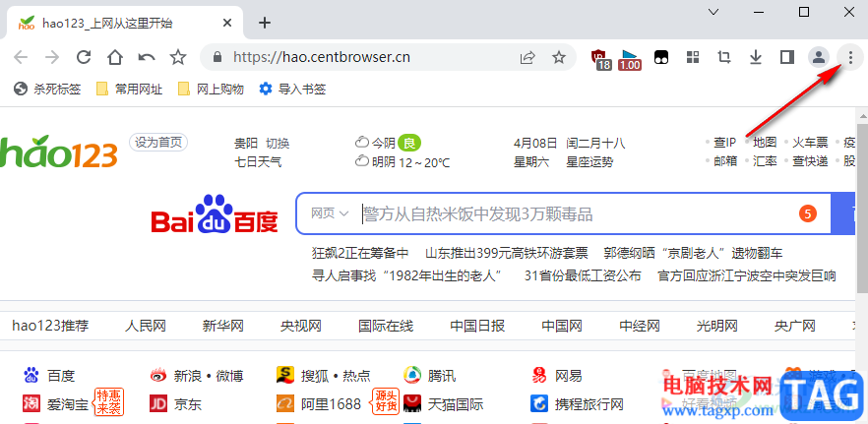Open the Tampermonkey extension icon
The width and height of the screenshot is (868, 424).
coord(661,57)
